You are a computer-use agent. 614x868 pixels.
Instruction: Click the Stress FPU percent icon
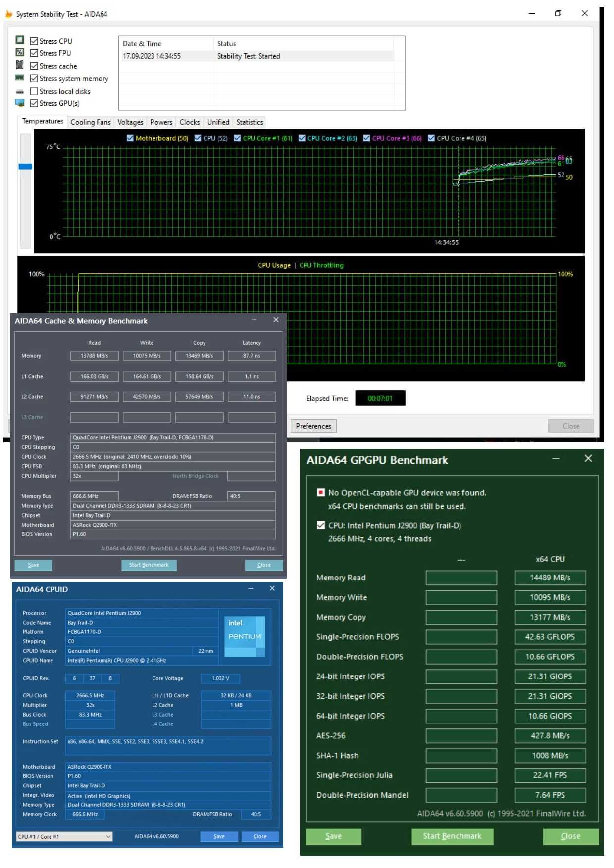pos(20,52)
